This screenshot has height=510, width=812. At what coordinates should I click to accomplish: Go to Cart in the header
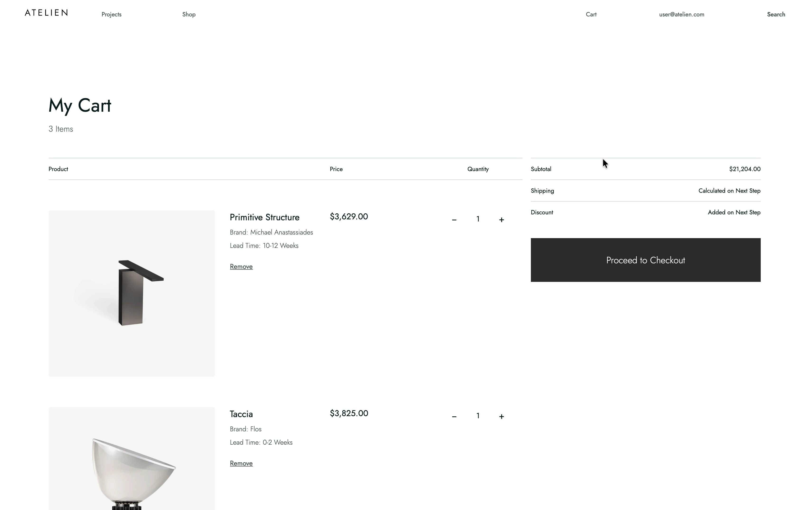pos(591,14)
